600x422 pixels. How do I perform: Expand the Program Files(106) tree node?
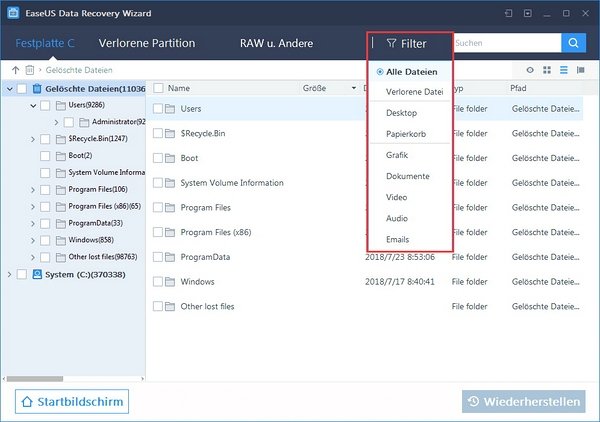pos(33,189)
